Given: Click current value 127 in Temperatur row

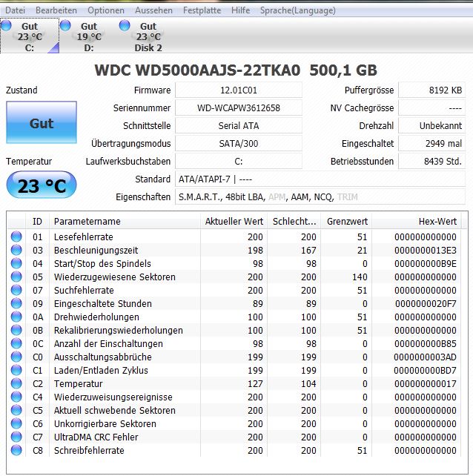Looking at the screenshot, I should 255,384.
